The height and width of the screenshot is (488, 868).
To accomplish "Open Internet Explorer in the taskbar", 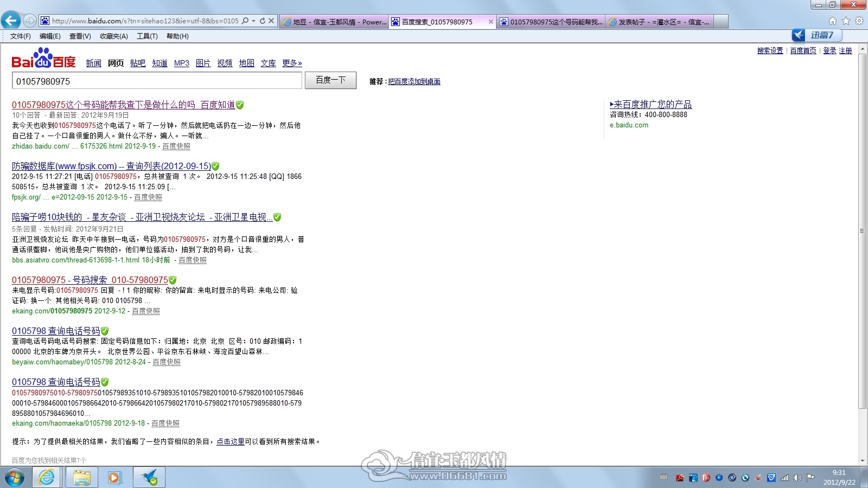I will coord(47,478).
